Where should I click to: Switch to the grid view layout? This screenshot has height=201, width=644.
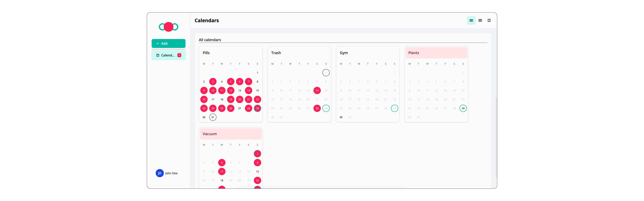471,20
